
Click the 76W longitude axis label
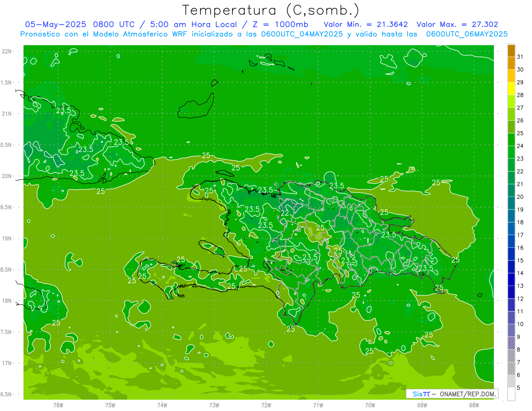58,405
